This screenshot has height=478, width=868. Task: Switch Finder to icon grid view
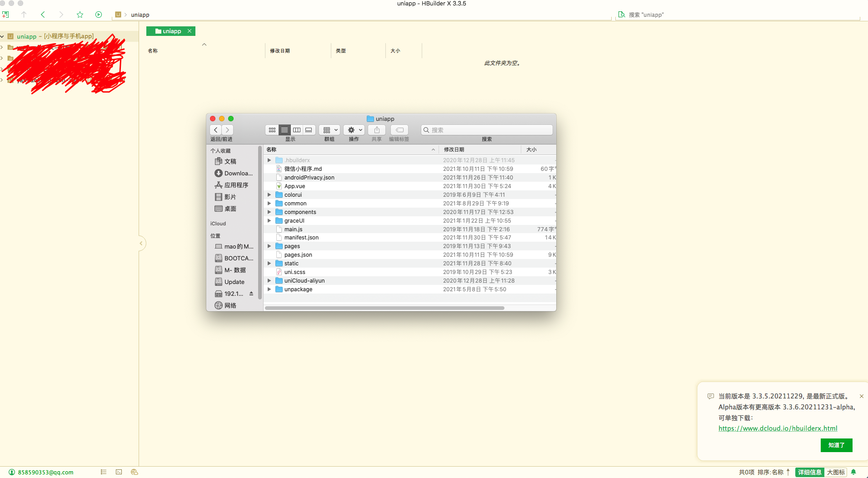(x=272, y=130)
